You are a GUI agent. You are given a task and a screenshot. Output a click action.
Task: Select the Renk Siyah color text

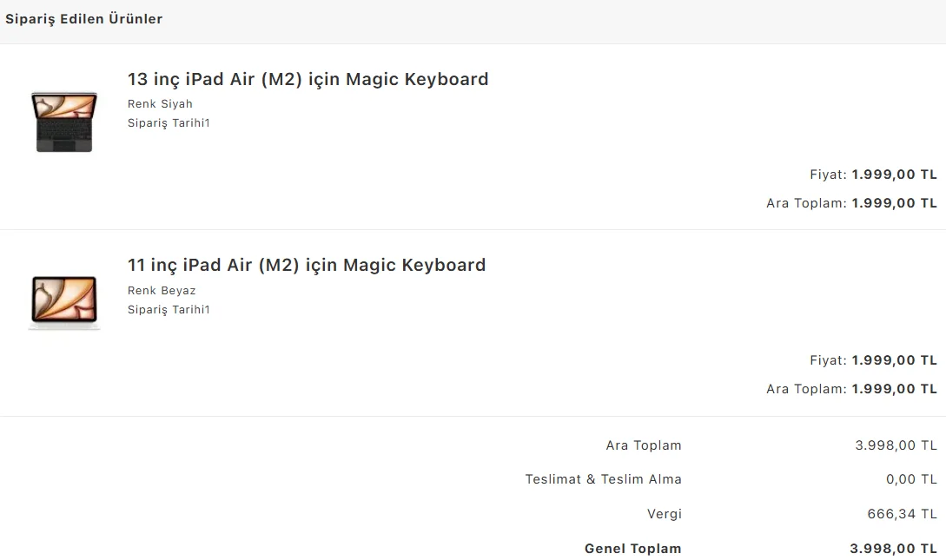click(x=160, y=104)
